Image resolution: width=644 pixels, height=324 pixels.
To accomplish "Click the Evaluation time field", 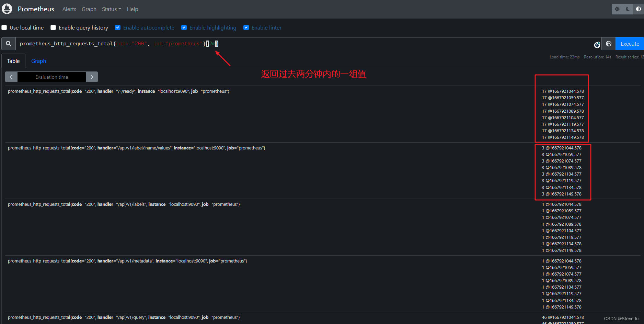I will [51, 77].
